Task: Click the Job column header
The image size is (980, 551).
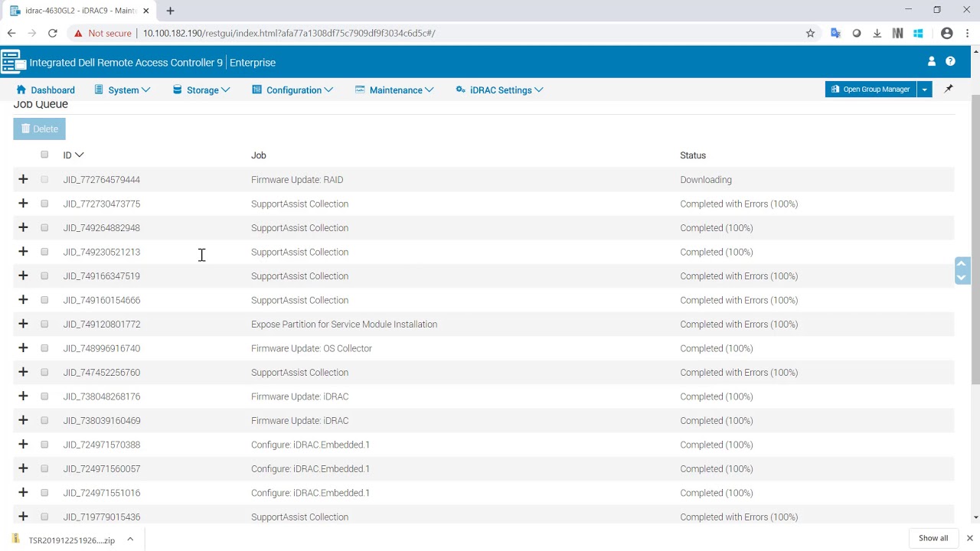Action: pos(259,155)
